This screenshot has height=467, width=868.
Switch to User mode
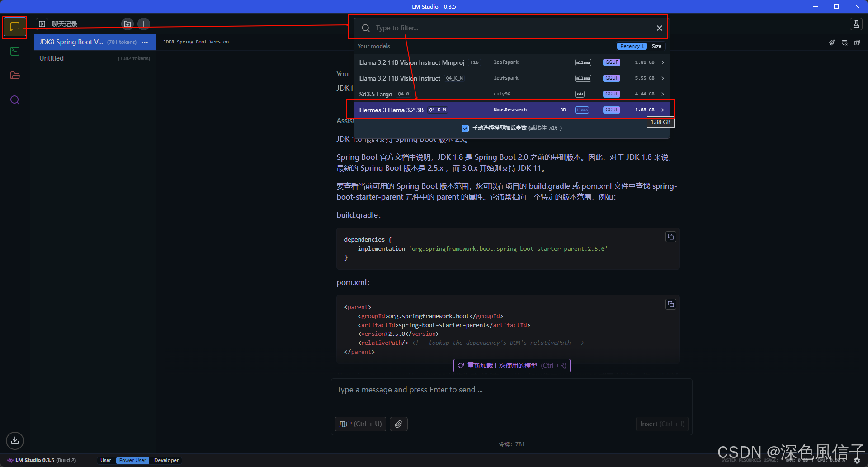[x=106, y=460]
